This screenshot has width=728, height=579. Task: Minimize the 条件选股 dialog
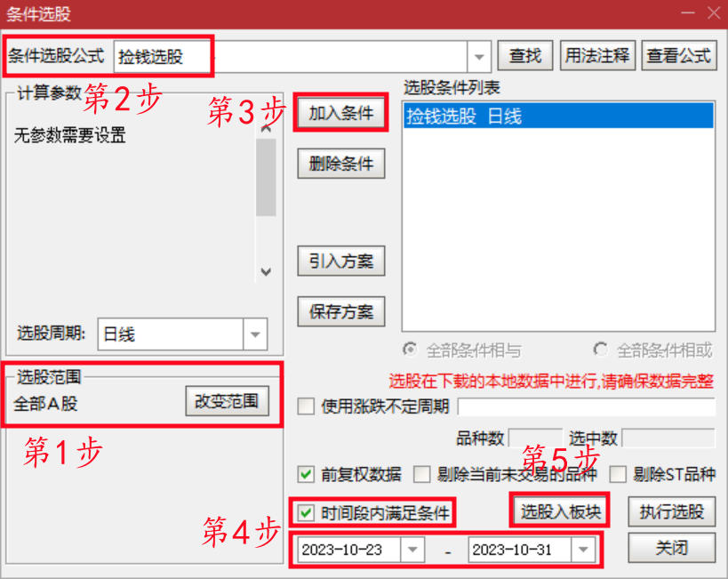688,12
